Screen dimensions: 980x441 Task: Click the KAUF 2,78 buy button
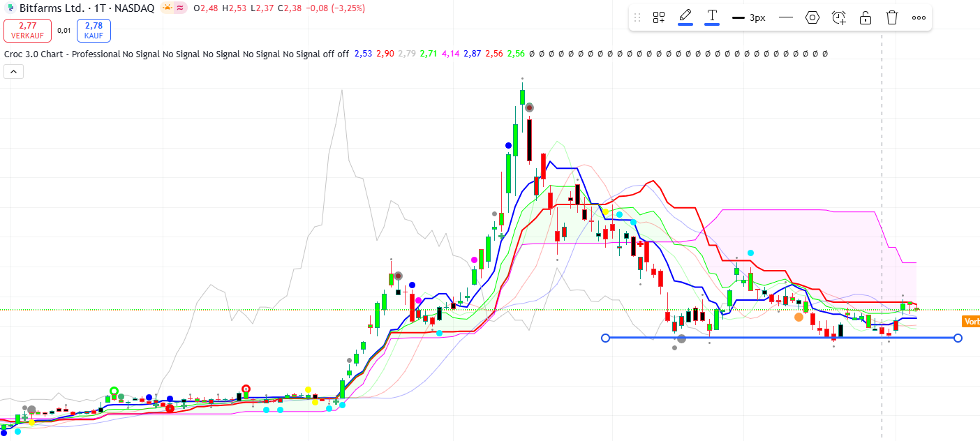pos(94,30)
